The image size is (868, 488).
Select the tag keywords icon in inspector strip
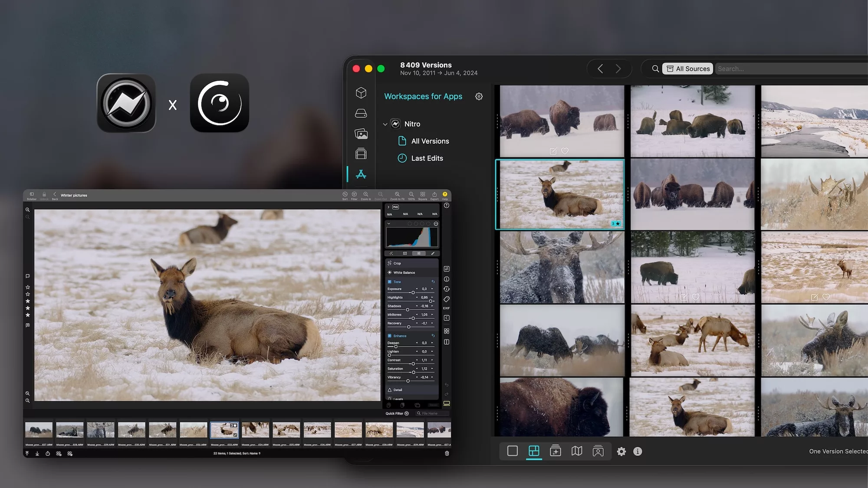click(x=446, y=299)
